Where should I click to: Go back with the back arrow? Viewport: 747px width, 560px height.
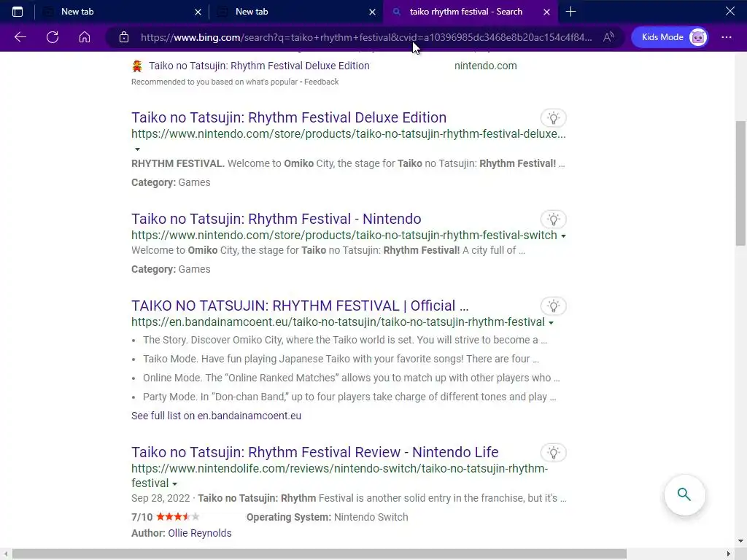point(20,37)
